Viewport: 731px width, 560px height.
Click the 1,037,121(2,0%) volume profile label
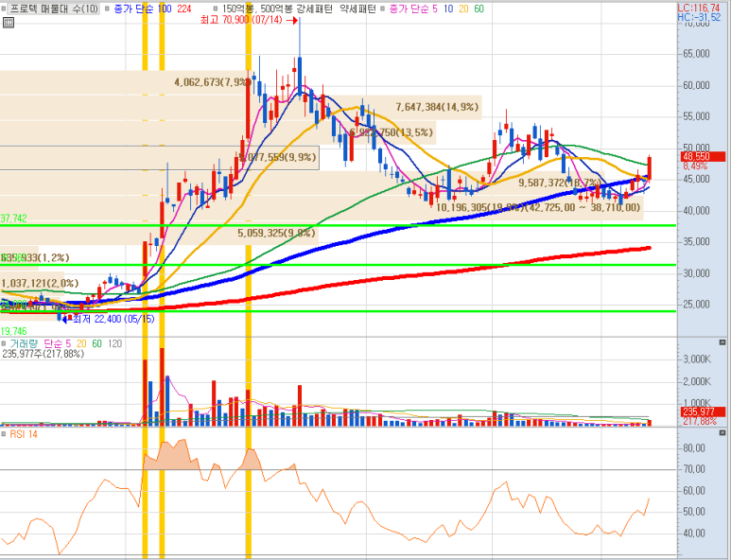click(x=40, y=284)
